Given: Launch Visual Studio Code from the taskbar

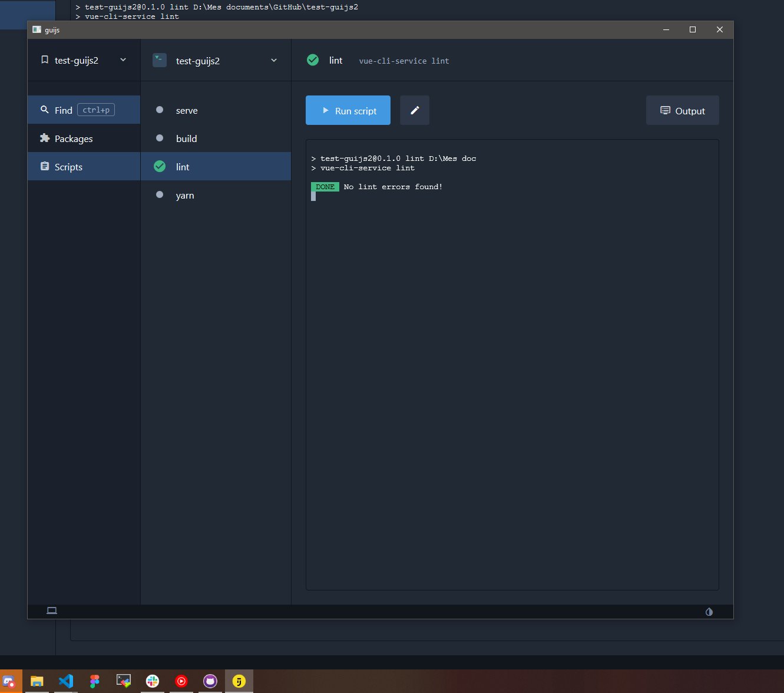Looking at the screenshot, I should [65, 681].
